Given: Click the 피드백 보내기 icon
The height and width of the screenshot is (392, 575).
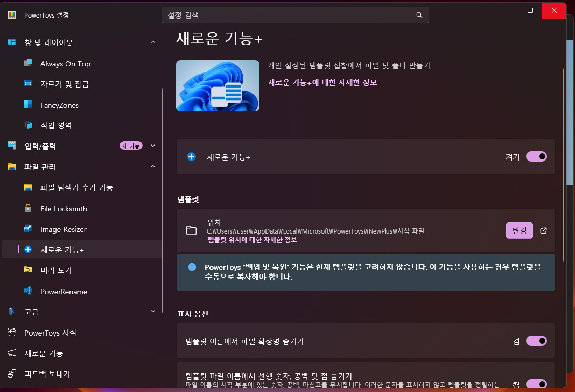Looking at the screenshot, I should (x=12, y=373).
